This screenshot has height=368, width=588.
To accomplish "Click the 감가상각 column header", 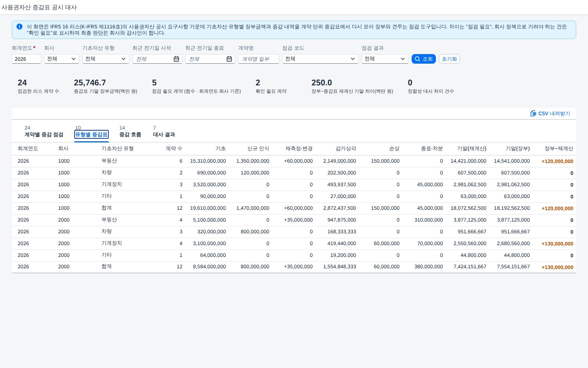I will (346, 149).
